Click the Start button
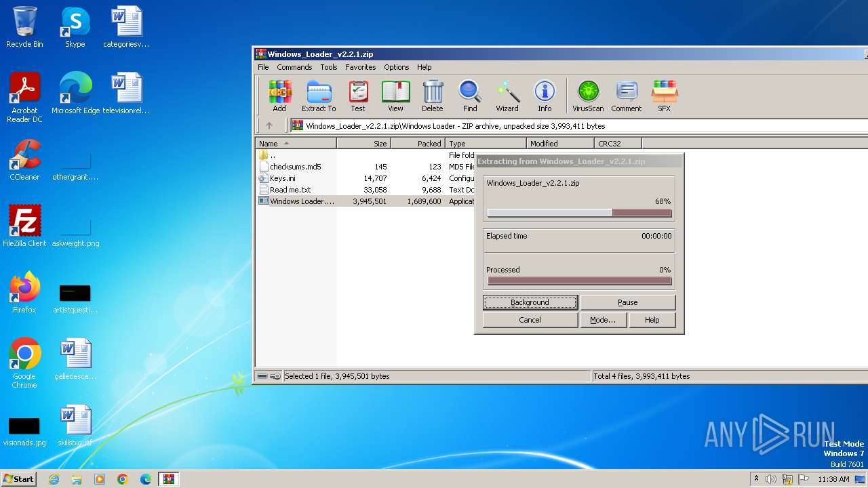868x488 pixels. click(18, 479)
